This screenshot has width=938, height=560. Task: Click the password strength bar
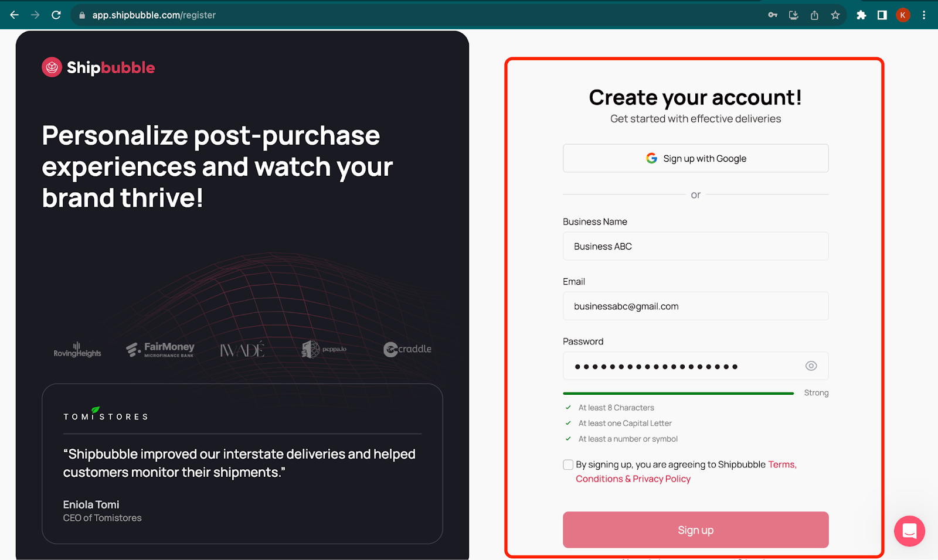[x=678, y=393]
